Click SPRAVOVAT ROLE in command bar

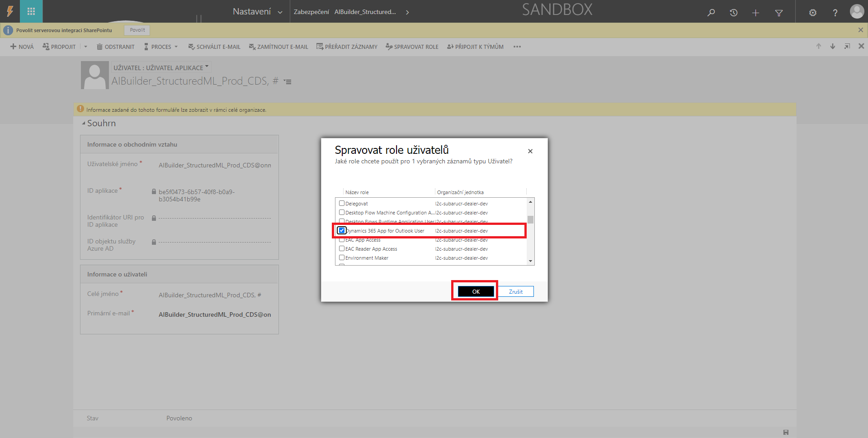[x=412, y=47]
